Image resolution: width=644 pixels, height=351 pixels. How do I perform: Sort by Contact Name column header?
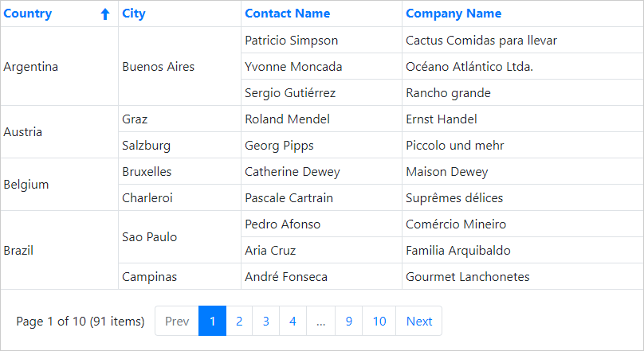pyautogui.click(x=287, y=14)
